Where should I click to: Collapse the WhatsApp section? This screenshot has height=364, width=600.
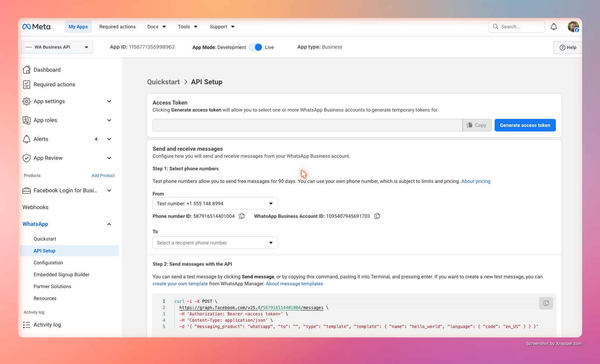tap(109, 224)
